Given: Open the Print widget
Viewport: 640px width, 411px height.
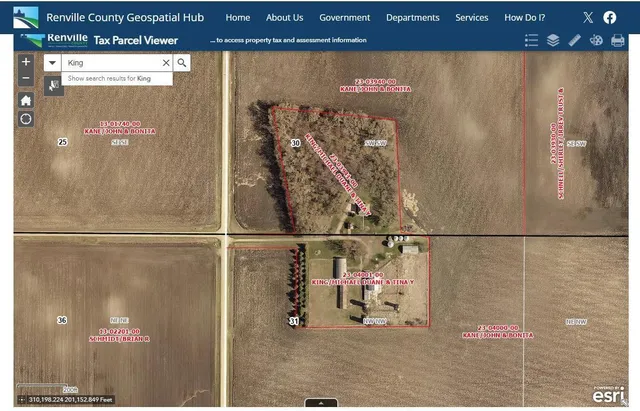Looking at the screenshot, I should coord(617,41).
